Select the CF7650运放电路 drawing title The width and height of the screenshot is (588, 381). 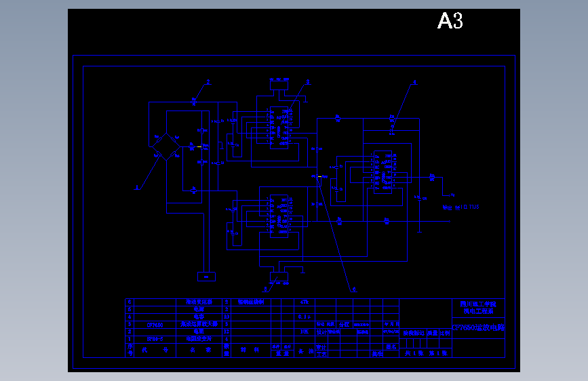(478, 327)
